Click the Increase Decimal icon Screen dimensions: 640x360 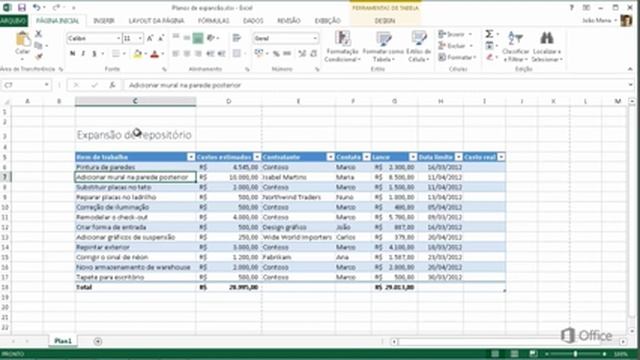click(x=302, y=53)
